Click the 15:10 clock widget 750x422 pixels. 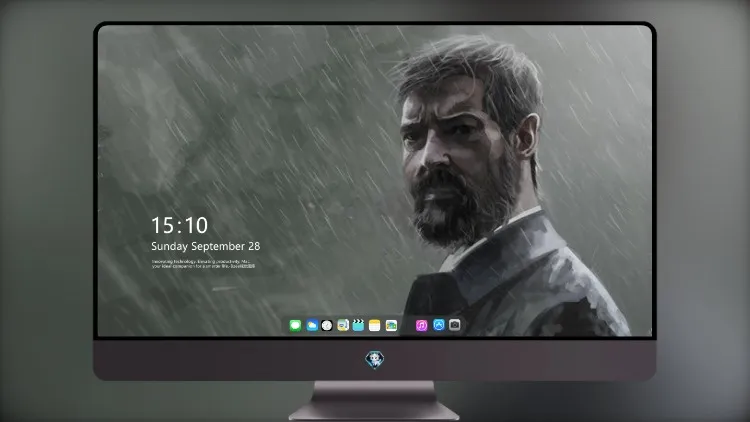(179, 225)
